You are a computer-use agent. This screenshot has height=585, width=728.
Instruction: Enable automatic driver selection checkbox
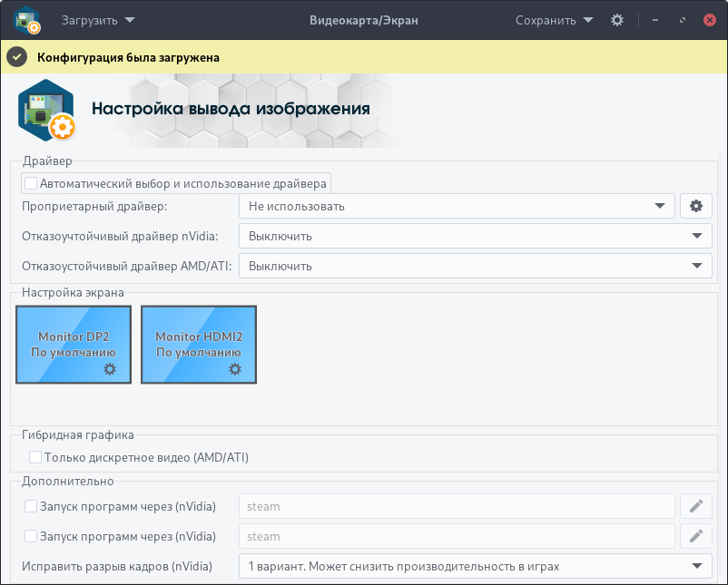(31, 183)
